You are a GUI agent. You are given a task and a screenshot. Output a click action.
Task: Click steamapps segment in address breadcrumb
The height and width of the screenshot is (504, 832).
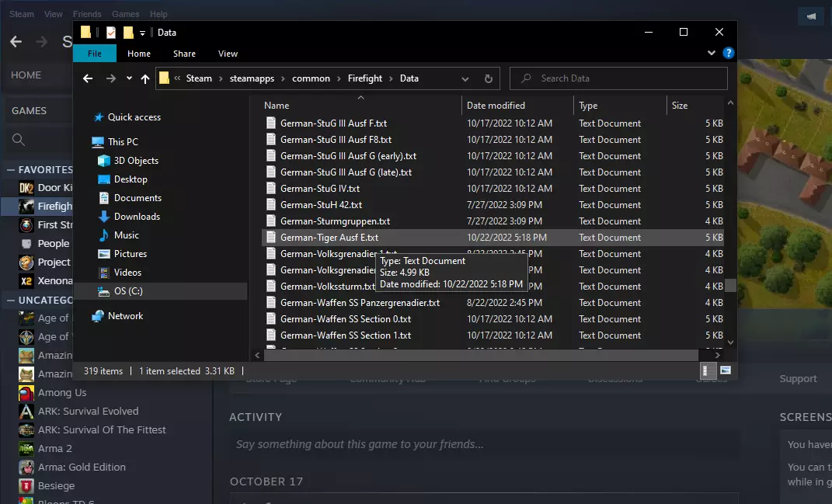[252, 78]
